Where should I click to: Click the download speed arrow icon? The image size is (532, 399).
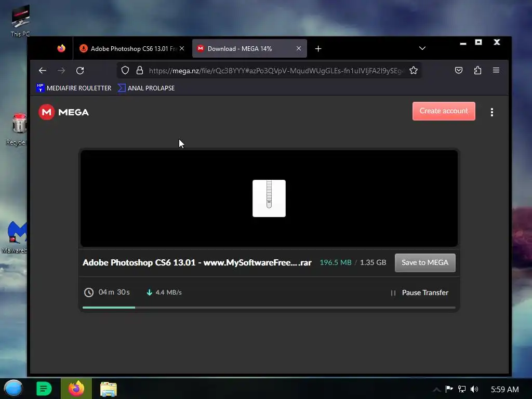coord(149,292)
